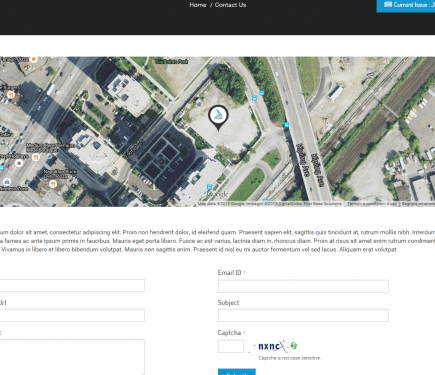
Task: Open the Home breadcrumb link
Action: click(x=198, y=5)
